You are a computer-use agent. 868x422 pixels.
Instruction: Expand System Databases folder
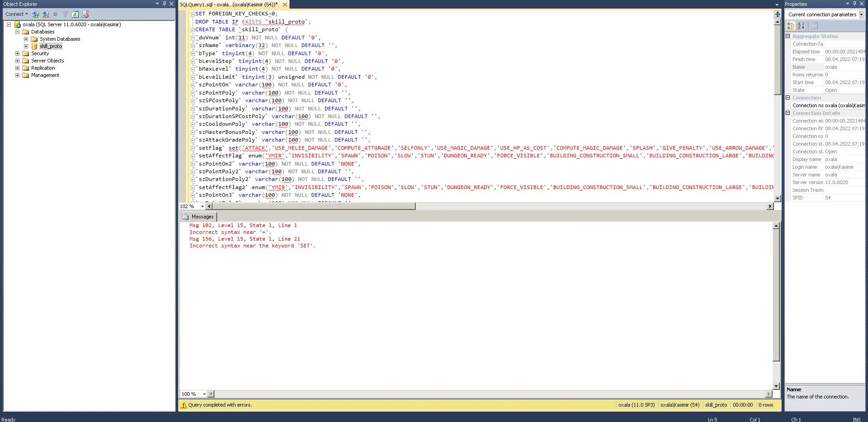pyautogui.click(x=26, y=39)
